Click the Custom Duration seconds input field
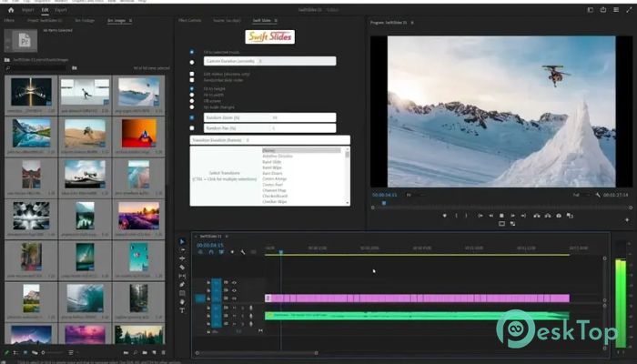The height and width of the screenshot is (364, 637). [x=269, y=61]
